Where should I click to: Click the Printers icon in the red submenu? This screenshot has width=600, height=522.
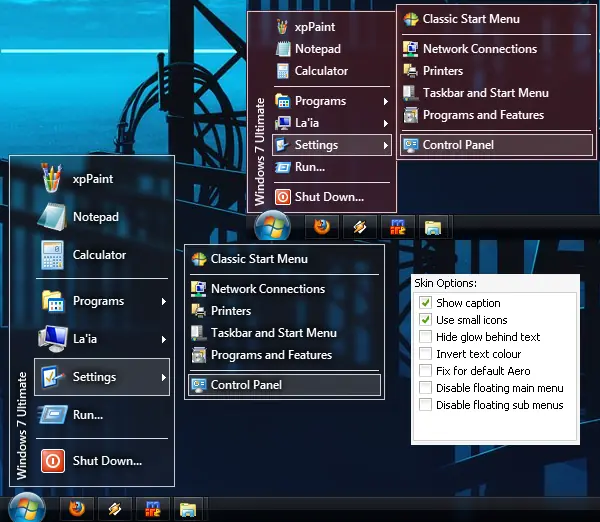[x=411, y=71]
